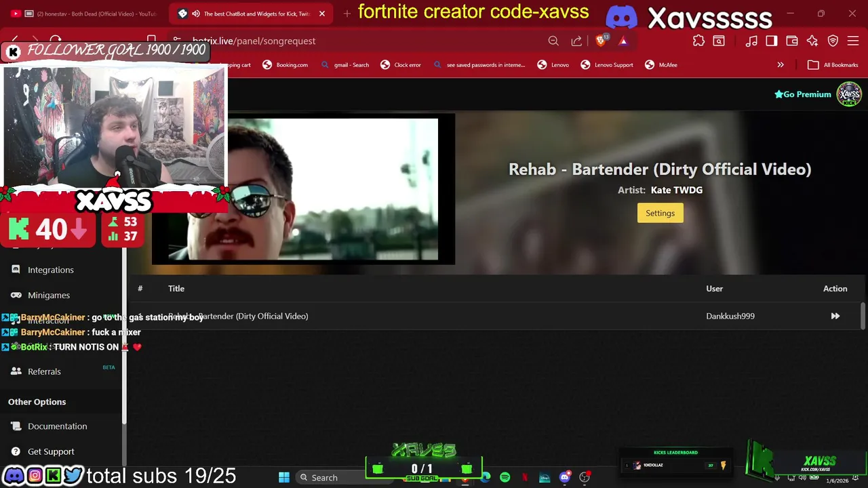Open the Leo AI sparkle icon
The height and width of the screenshot is (488, 868).
coord(812,41)
